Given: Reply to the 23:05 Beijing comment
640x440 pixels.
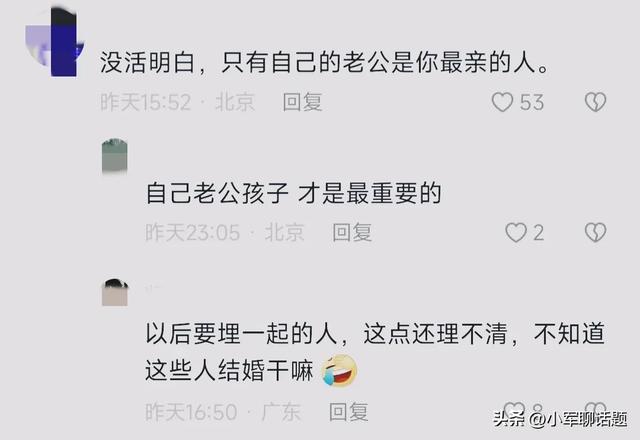Looking at the screenshot, I should (352, 233).
